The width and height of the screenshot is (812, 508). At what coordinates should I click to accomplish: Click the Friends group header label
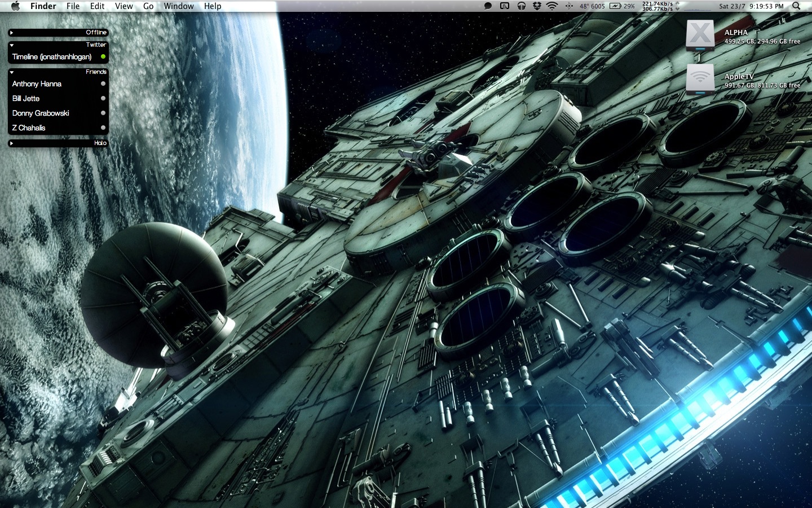pyautogui.click(x=96, y=72)
